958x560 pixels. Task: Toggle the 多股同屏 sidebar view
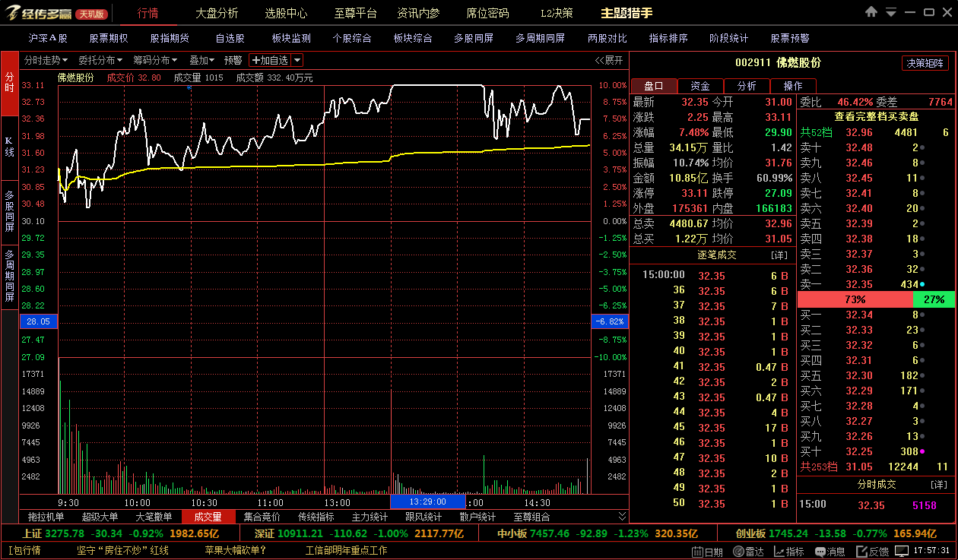9,211
